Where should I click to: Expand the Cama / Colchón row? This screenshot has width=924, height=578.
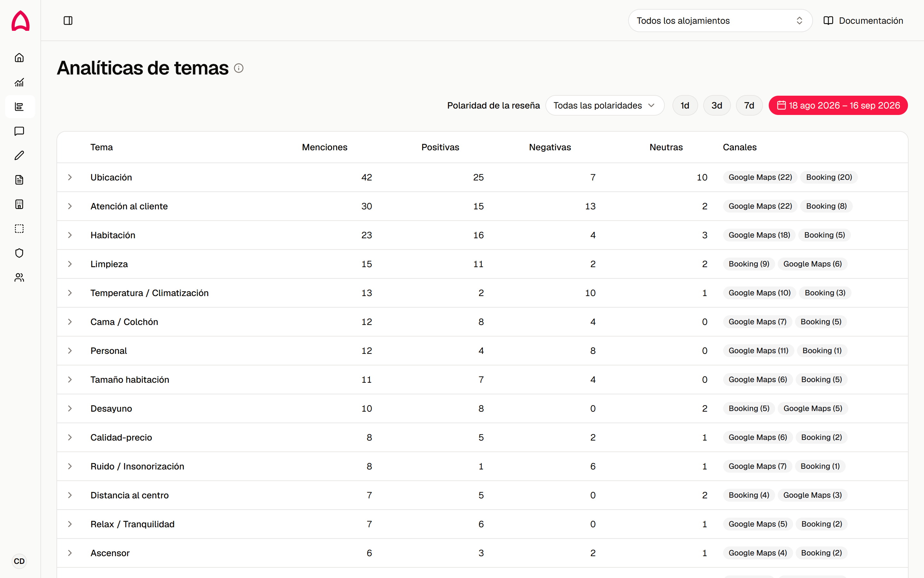[70, 322]
